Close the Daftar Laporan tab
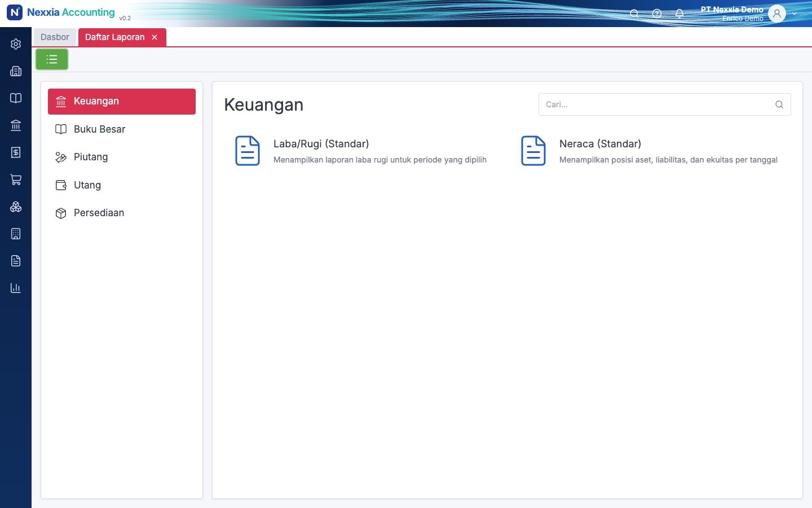The image size is (812, 508). 155,37
